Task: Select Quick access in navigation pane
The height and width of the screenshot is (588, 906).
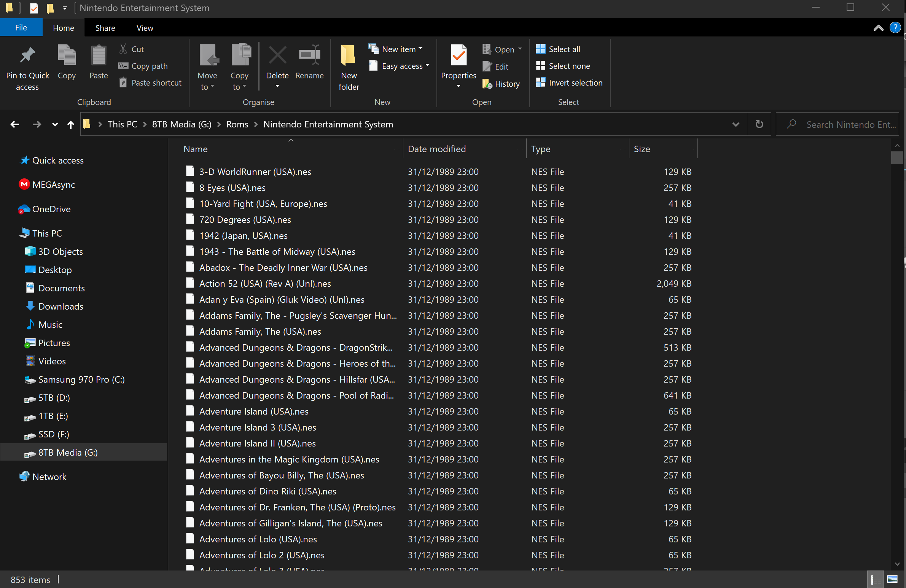Action: click(52, 160)
